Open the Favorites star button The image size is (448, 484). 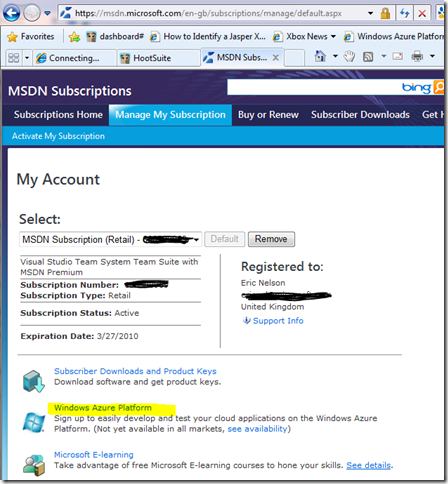(x=31, y=36)
